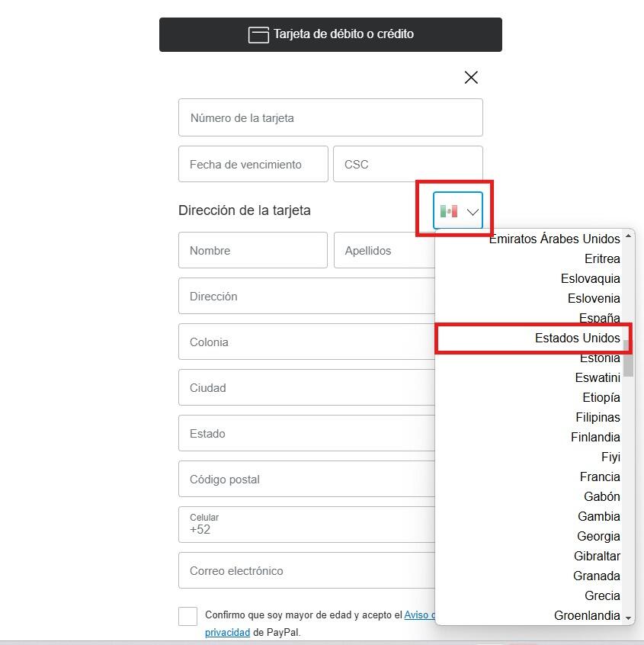Expand the country selector chevron

[x=473, y=212]
